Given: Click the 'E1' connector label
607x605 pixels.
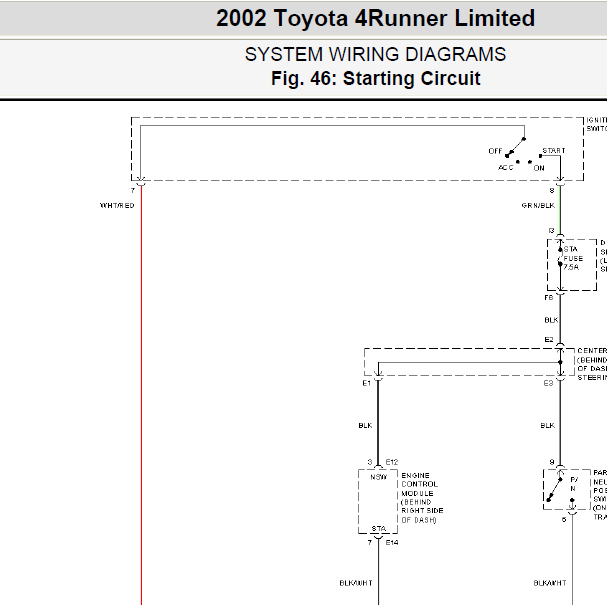Looking at the screenshot, I should click(367, 383).
